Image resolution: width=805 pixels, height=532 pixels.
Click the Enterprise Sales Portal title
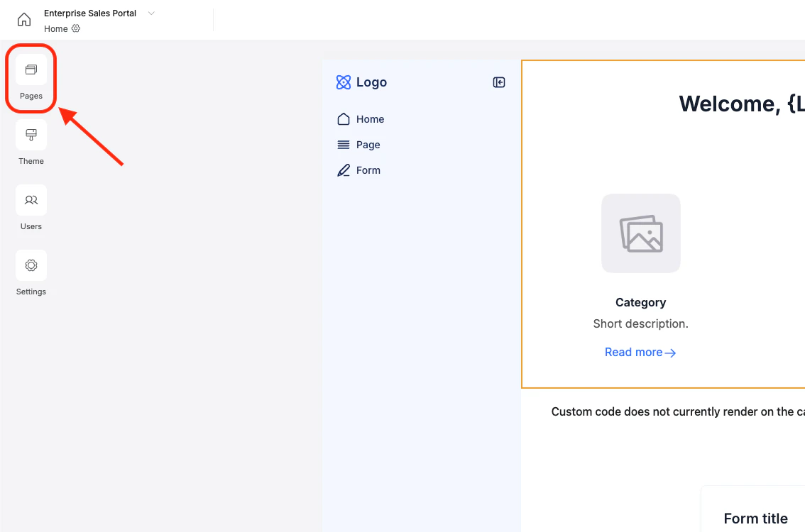(90, 13)
